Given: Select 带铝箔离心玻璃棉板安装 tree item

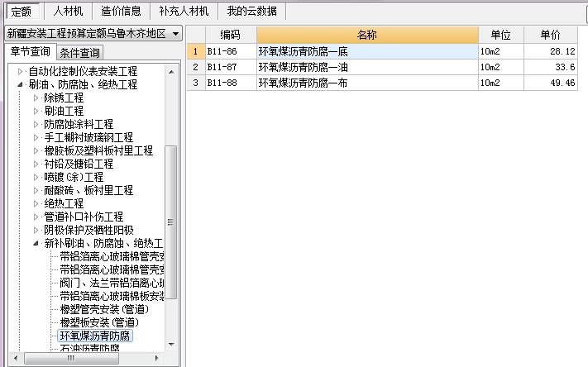Looking at the screenshot, I should pyautogui.click(x=112, y=296).
